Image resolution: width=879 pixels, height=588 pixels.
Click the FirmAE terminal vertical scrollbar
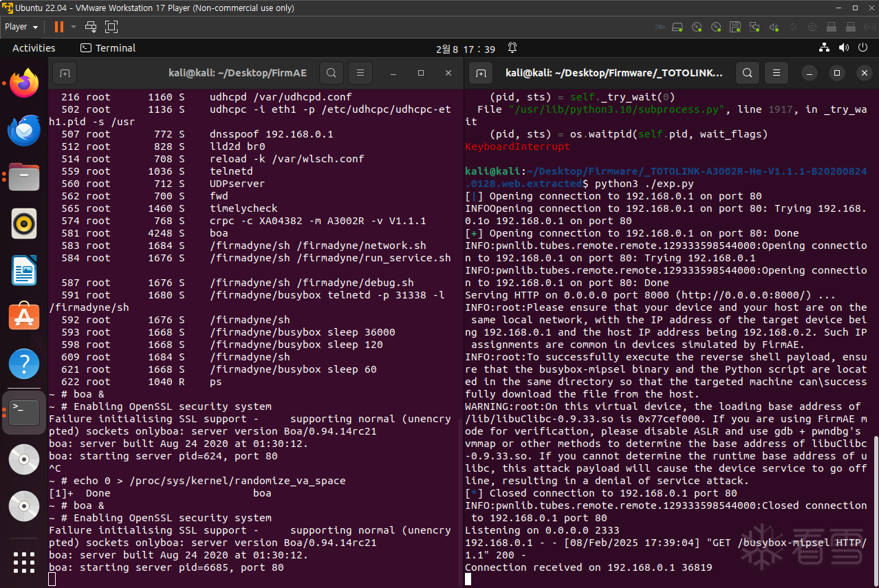pyautogui.click(x=459, y=502)
